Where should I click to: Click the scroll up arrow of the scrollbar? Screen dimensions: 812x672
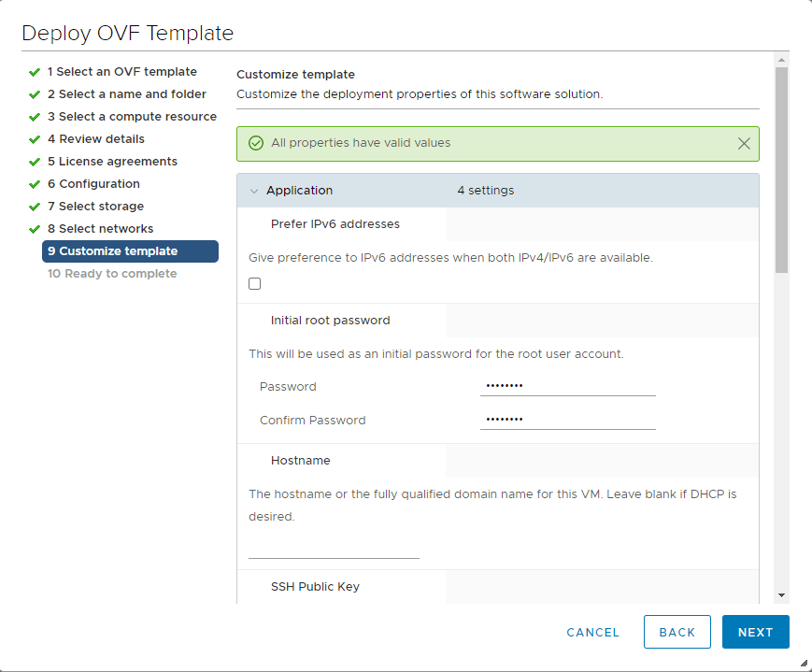[781, 60]
